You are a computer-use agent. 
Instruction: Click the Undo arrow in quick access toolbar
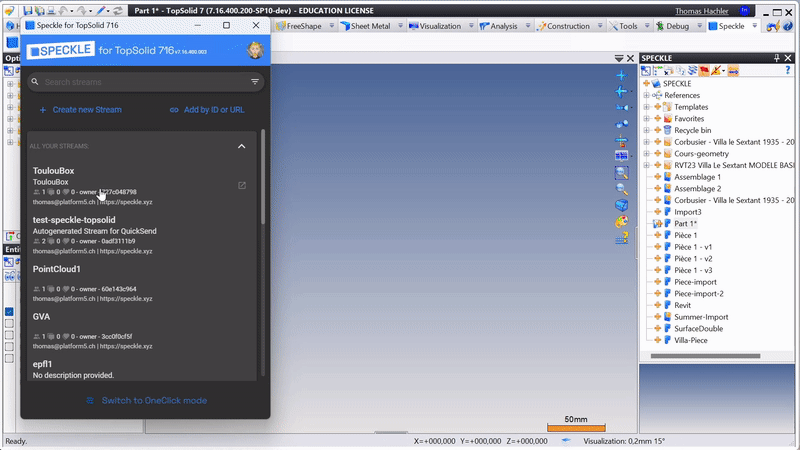(63, 10)
